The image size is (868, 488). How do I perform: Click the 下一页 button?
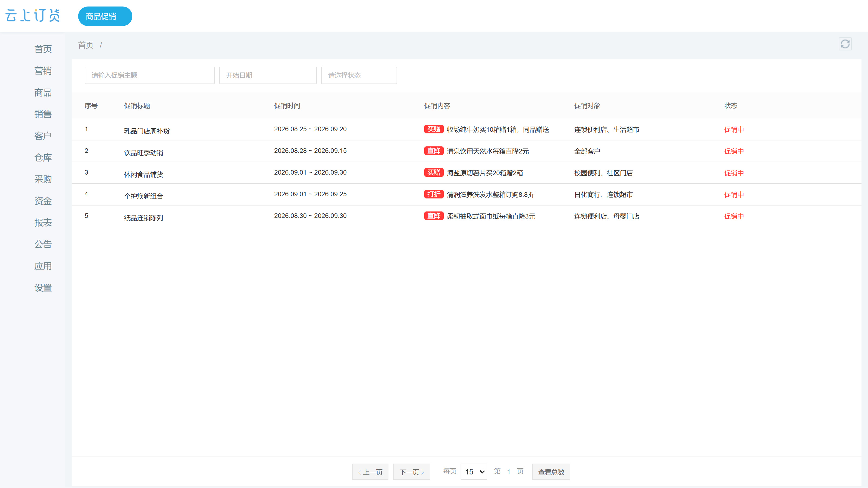tap(411, 472)
